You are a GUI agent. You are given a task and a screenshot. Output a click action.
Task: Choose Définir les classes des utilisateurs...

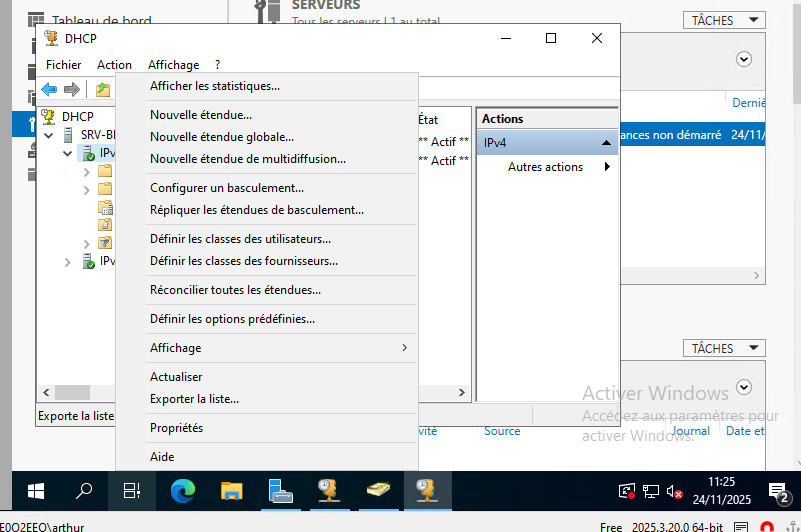266,239
